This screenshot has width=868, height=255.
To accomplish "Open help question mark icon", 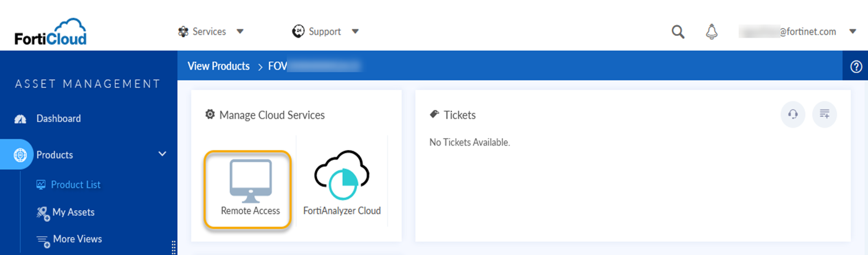I will [x=856, y=67].
